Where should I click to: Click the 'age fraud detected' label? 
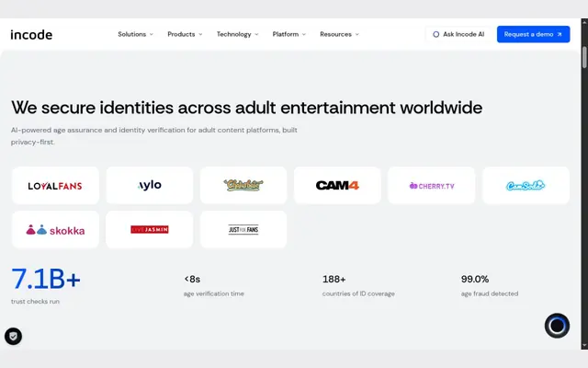[490, 293]
